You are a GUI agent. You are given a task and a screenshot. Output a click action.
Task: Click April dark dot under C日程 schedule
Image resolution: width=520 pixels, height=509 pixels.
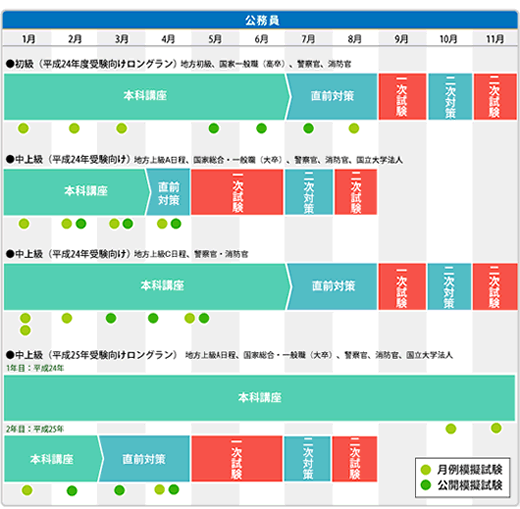[x=153, y=318]
